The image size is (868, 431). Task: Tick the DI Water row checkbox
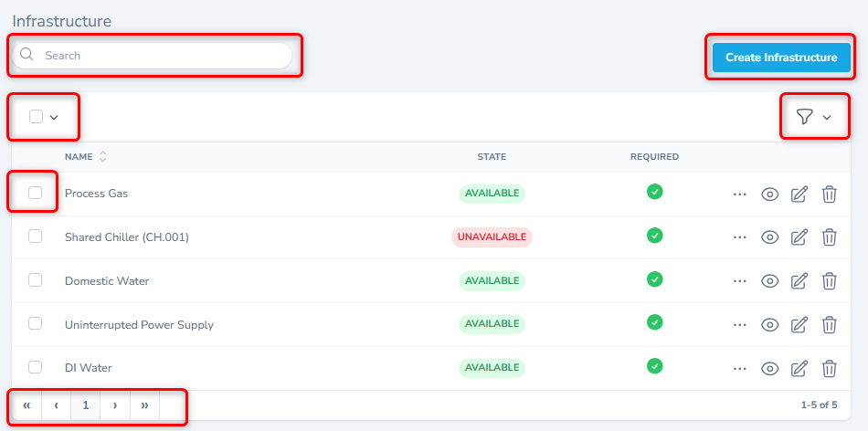point(35,367)
